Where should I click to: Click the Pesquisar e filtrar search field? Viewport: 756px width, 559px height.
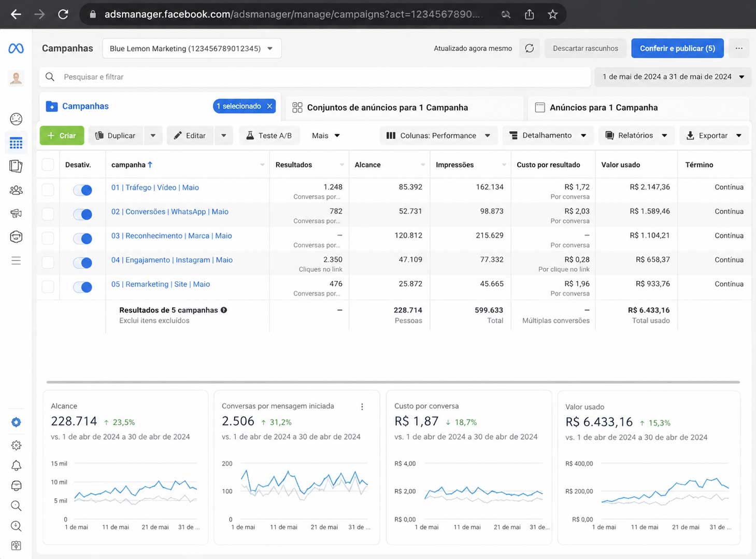pyautogui.click(x=315, y=77)
